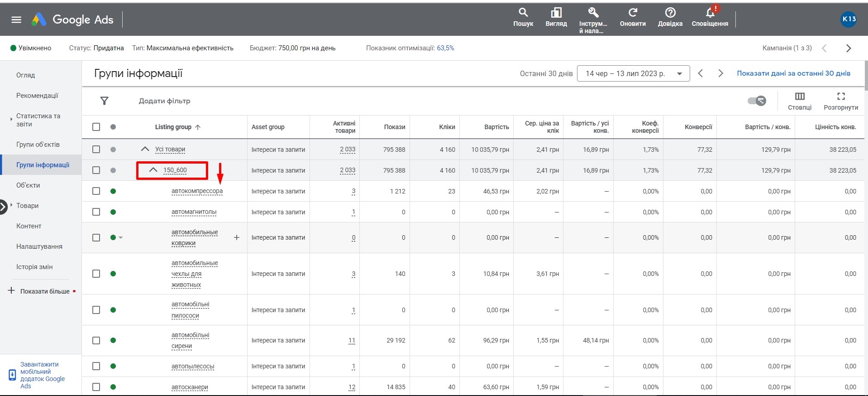Open the Довідка help menu
868x396 pixels.
pos(670,18)
